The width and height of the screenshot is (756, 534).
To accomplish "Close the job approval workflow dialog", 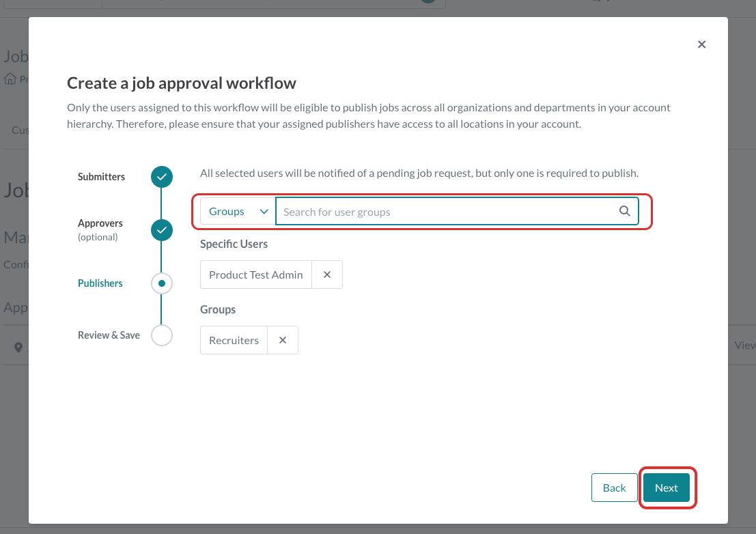I will tap(701, 44).
